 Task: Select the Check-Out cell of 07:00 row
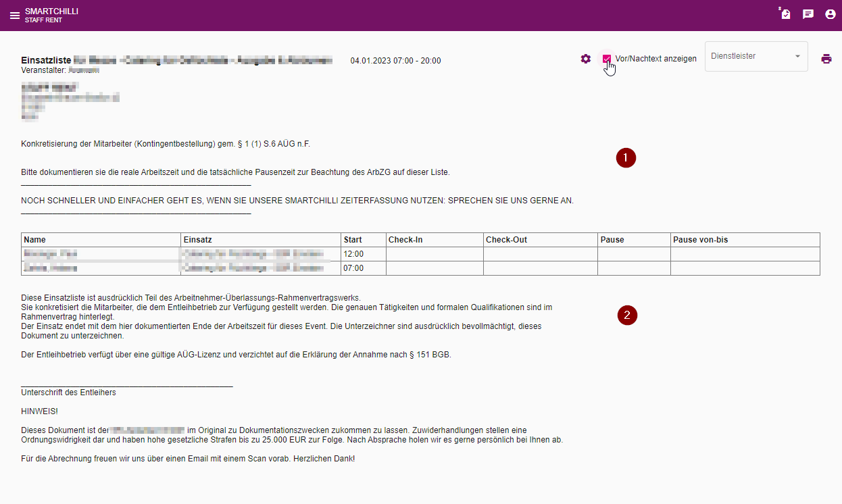coord(541,268)
